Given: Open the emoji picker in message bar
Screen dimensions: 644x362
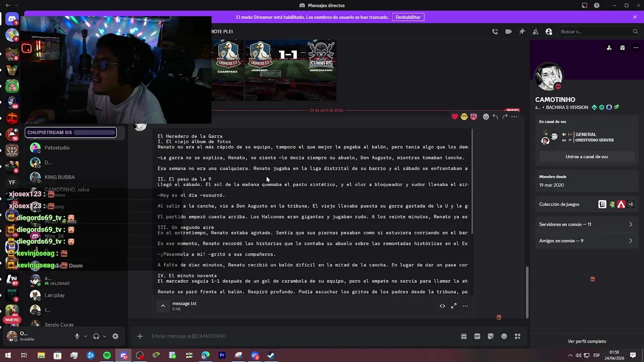Looking at the screenshot, I should tap(504, 336).
